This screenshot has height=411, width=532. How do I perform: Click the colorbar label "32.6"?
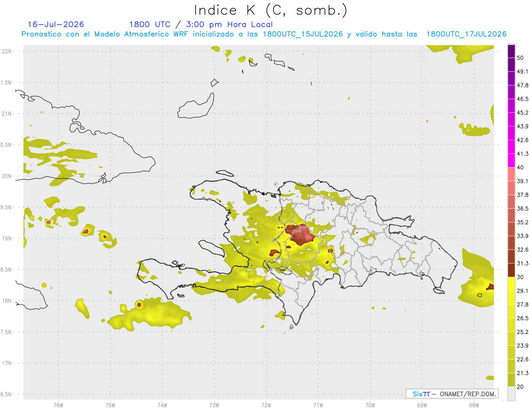pos(522,250)
